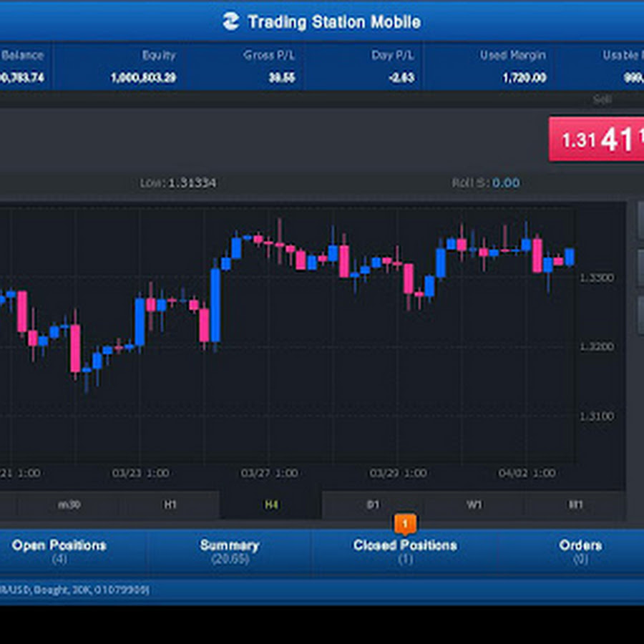Click the Day P/L column header
Screen dimensions: 644x644
(393, 55)
